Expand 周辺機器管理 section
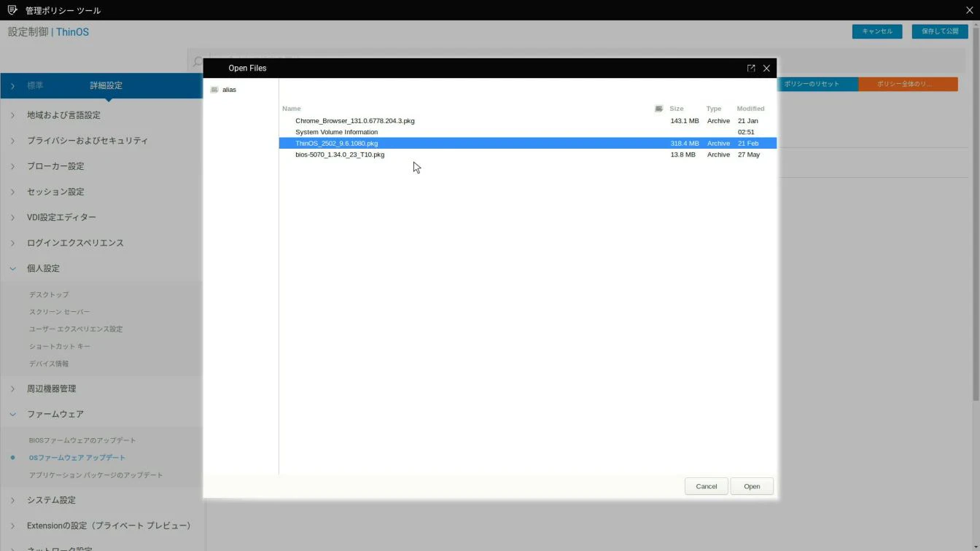 point(12,388)
